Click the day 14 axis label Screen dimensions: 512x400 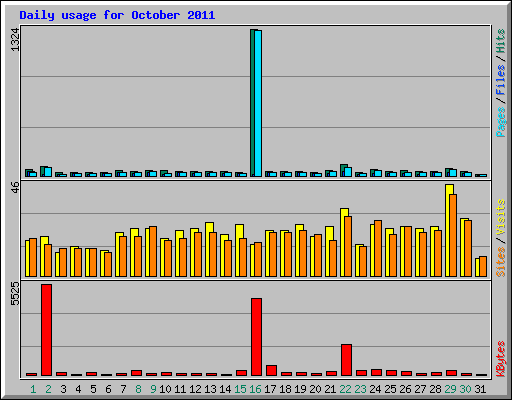click(225, 389)
